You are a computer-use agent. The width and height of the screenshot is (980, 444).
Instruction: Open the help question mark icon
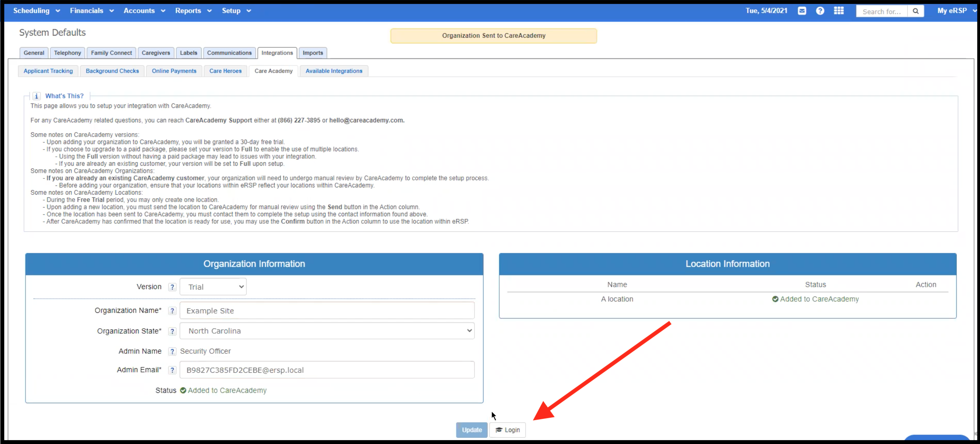pos(820,11)
